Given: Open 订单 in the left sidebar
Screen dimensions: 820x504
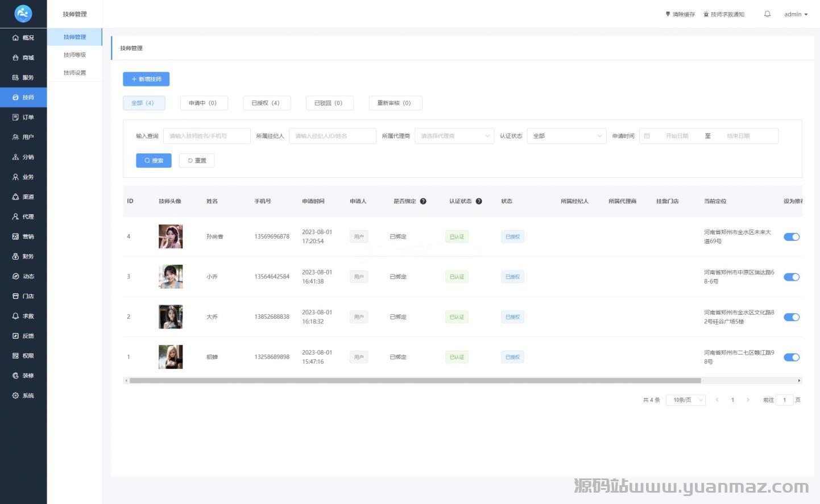Looking at the screenshot, I should (x=23, y=117).
